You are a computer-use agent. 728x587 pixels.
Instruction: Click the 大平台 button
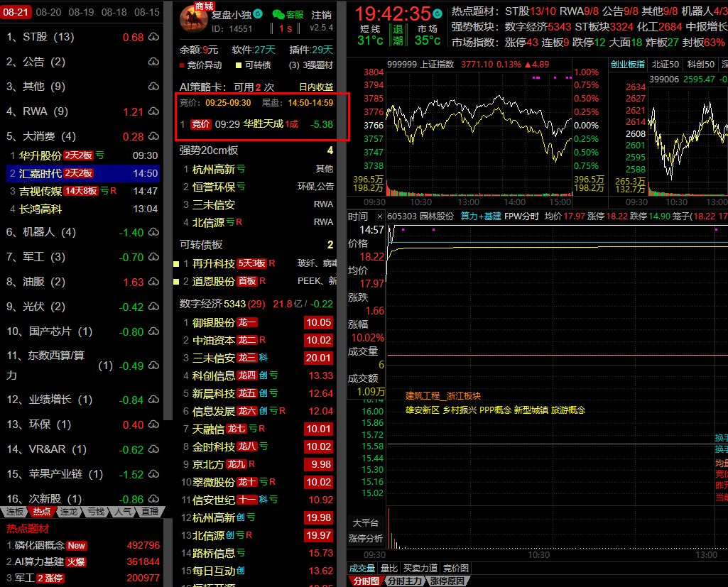point(365,523)
